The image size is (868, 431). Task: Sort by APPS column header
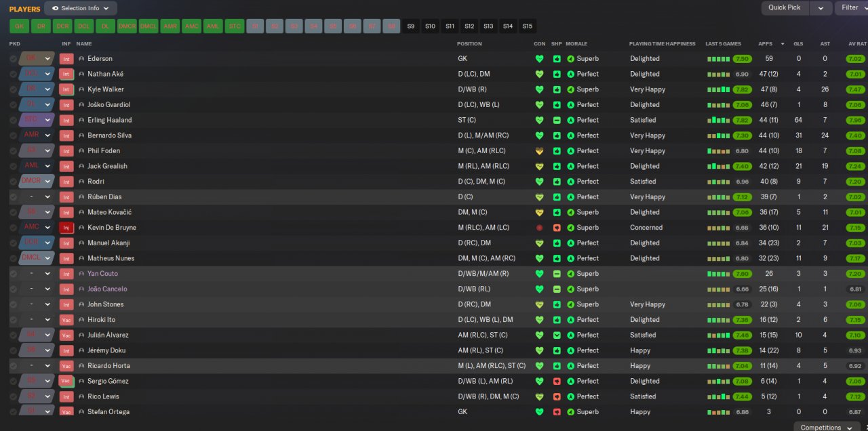click(x=766, y=44)
